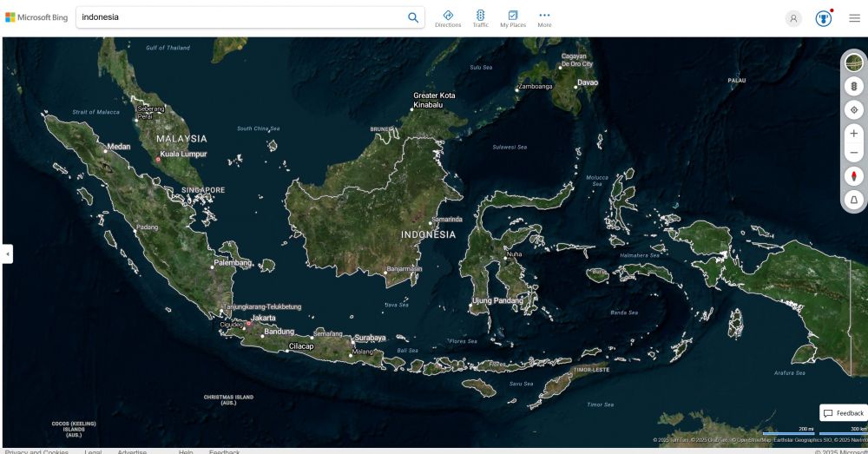The height and width of the screenshot is (454, 868).
Task: Click the Medan city label
Action: click(118, 147)
